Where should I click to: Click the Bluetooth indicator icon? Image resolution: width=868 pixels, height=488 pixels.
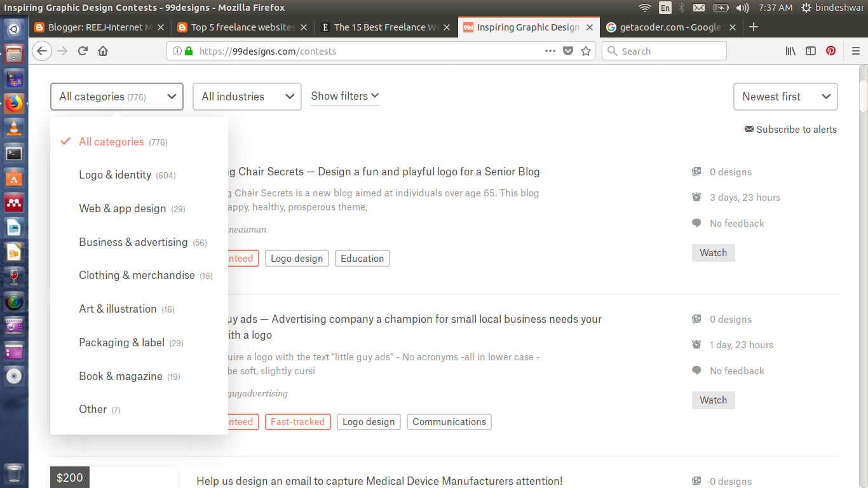(x=682, y=8)
